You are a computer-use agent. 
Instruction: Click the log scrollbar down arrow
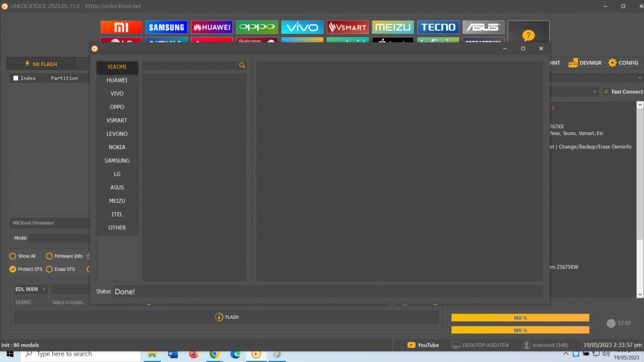(640, 294)
